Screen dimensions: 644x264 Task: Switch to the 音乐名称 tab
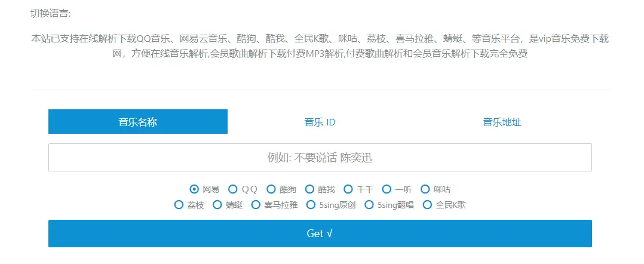(138, 121)
